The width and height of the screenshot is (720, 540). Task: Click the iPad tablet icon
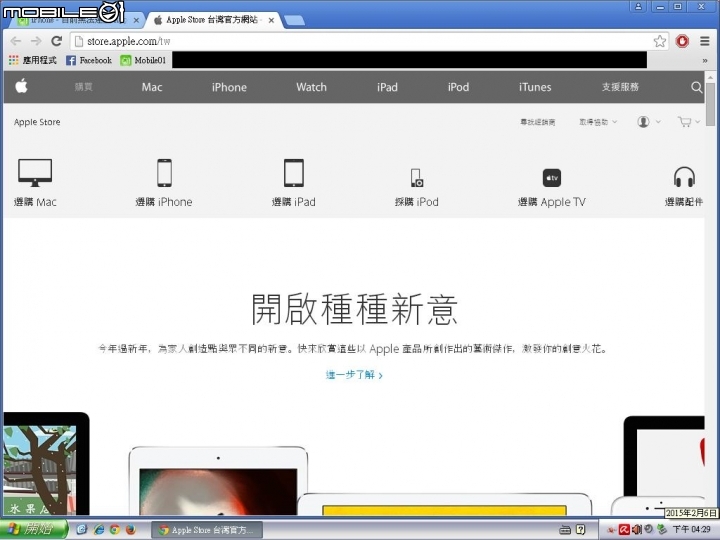point(294,173)
